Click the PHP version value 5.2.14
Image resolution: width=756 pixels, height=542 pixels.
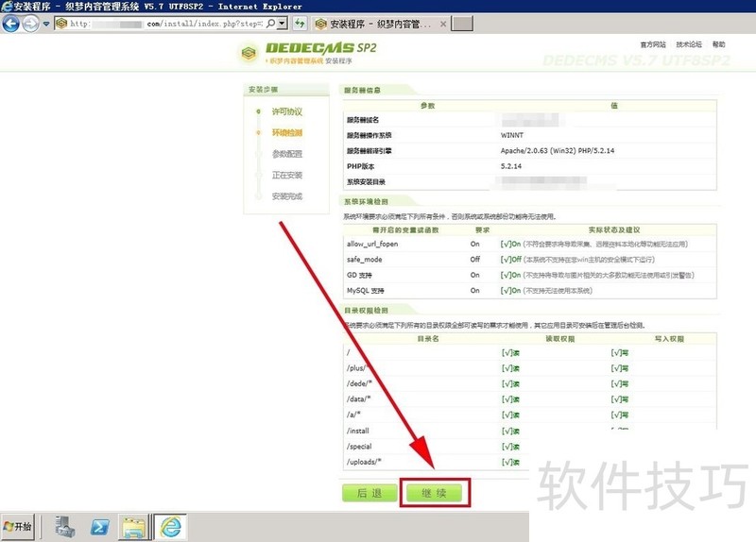click(x=511, y=166)
